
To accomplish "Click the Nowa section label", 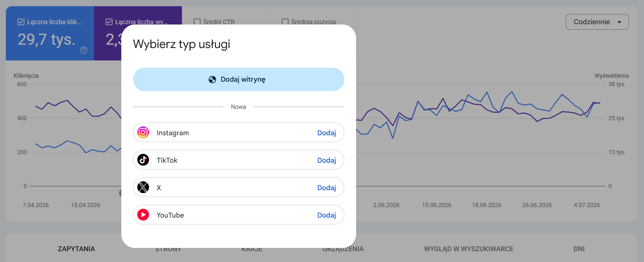I will [x=238, y=107].
